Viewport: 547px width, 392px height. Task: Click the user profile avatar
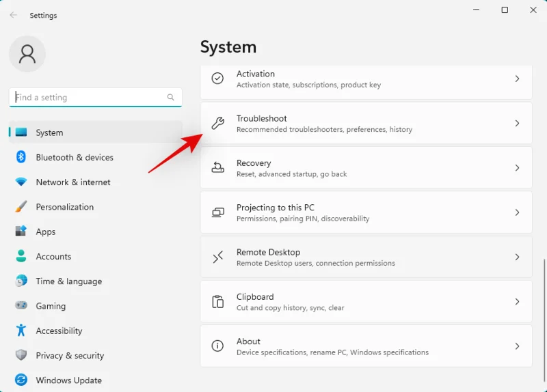[x=27, y=55]
